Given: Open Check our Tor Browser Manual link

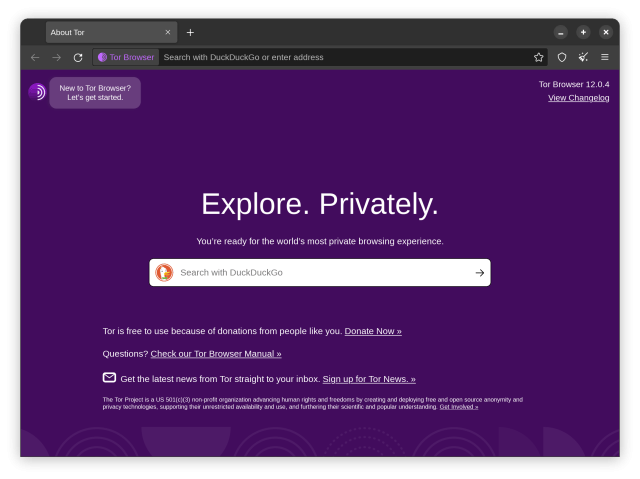Looking at the screenshot, I should pyautogui.click(x=216, y=354).
